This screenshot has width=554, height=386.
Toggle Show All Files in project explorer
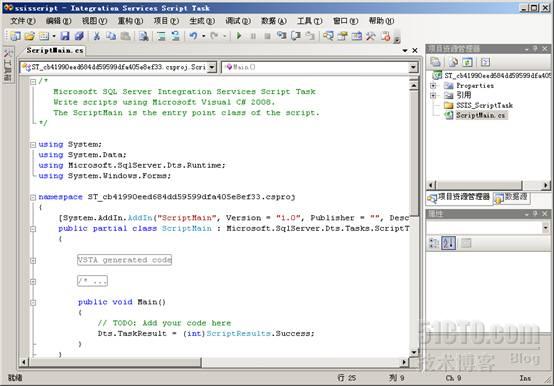(453, 62)
